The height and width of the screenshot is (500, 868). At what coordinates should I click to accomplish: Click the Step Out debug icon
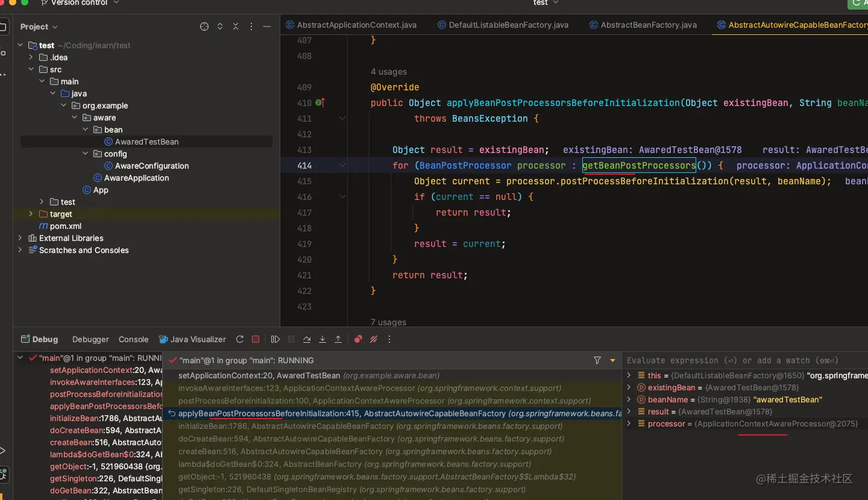pyautogui.click(x=338, y=339)
